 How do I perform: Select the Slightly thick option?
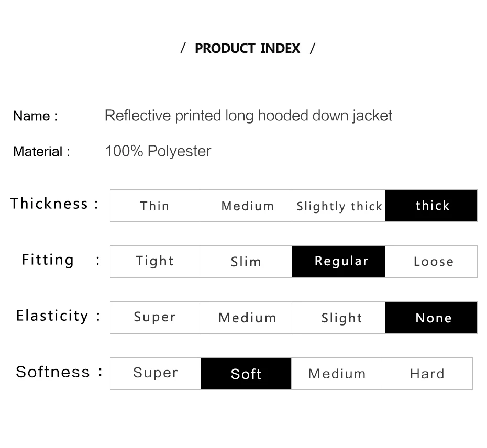[x=339, y=206]
